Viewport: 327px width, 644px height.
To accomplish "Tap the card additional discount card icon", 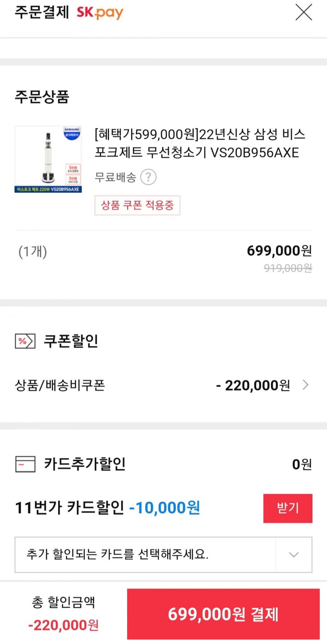I will tap(25, 464).
